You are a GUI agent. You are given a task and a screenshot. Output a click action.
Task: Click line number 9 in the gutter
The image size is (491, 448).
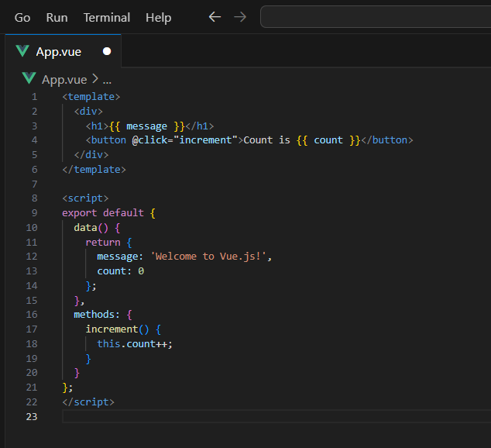click(34, 213)
